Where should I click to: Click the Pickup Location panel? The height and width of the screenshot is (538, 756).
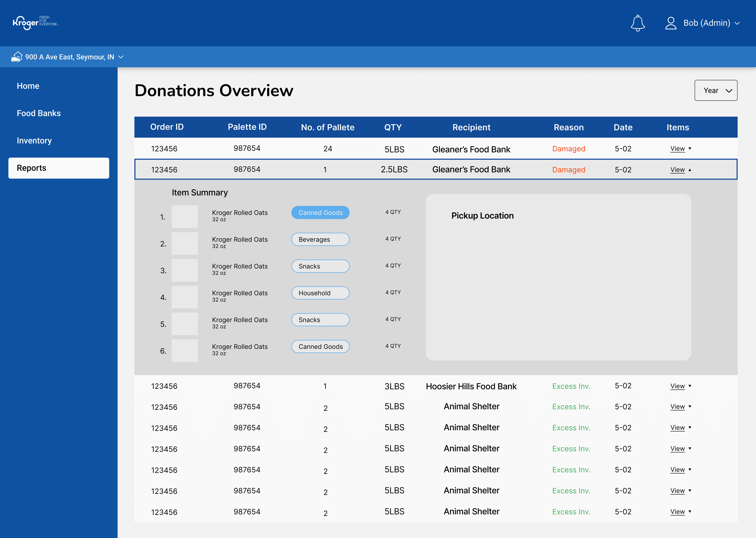tap(558, 277)
